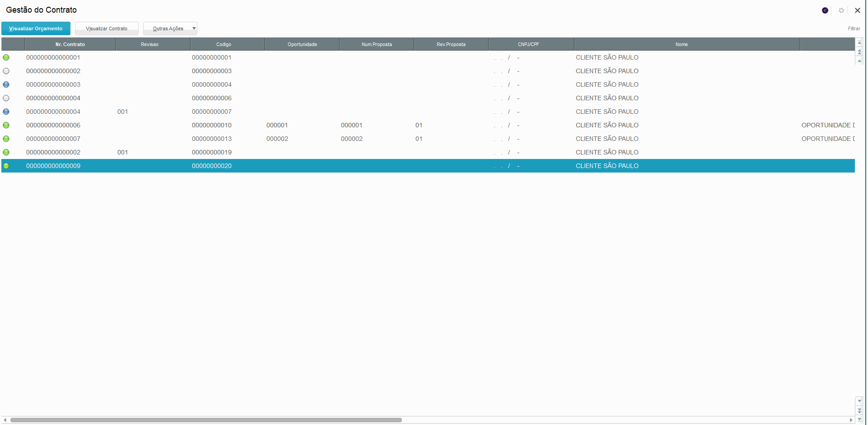Click Oportunidade cell 000001
The height and width of the screenshot is (425, 868).
[x=277, y=125]
